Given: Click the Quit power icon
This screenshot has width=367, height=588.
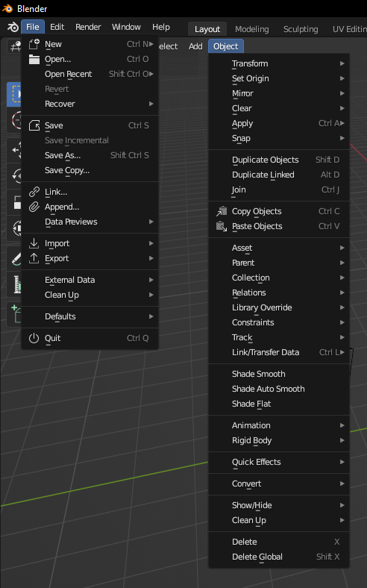Looking at the screenshot, I should point(34,338).
